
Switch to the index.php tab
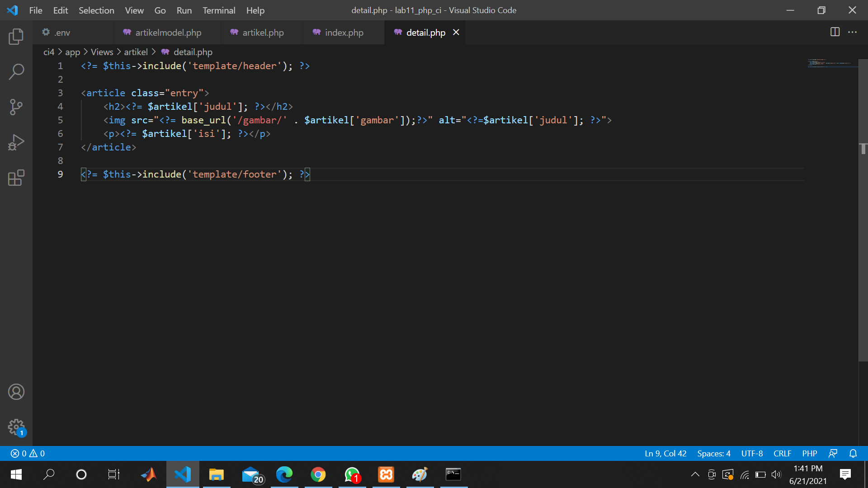[344, 32]
